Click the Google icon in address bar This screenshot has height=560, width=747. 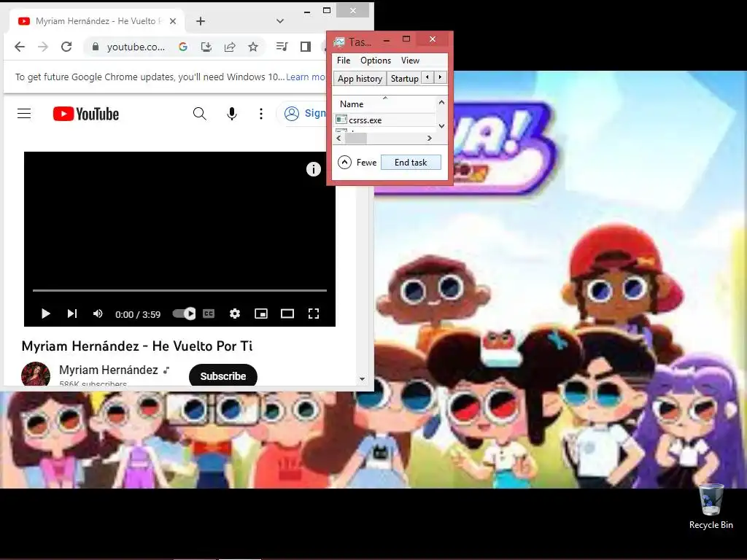(x=183, y=47)
